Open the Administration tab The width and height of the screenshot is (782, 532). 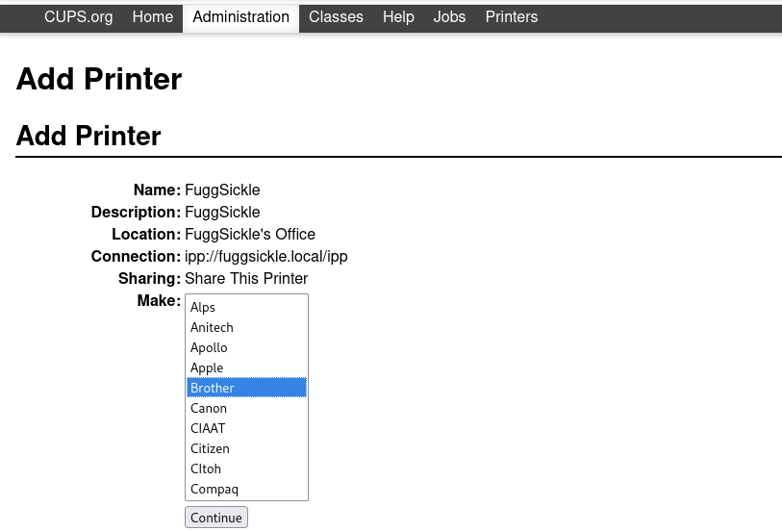pyautogui.click(x=240, y=17)
